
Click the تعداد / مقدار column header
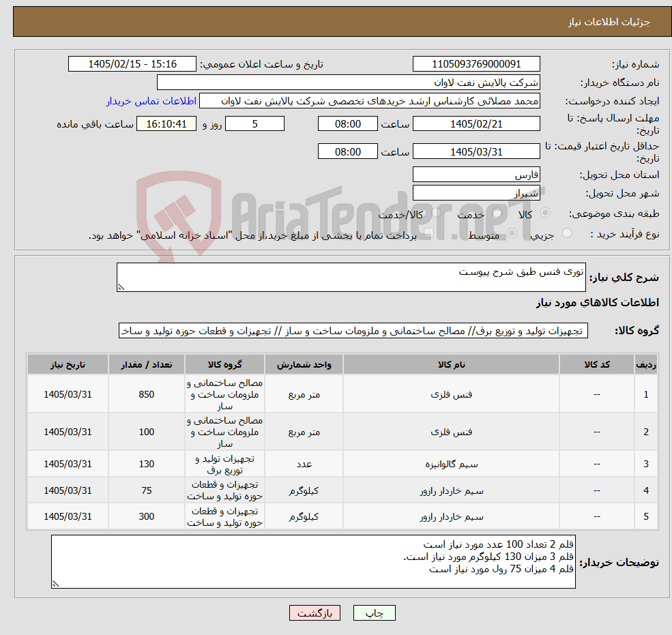click(x=147, y=364)
